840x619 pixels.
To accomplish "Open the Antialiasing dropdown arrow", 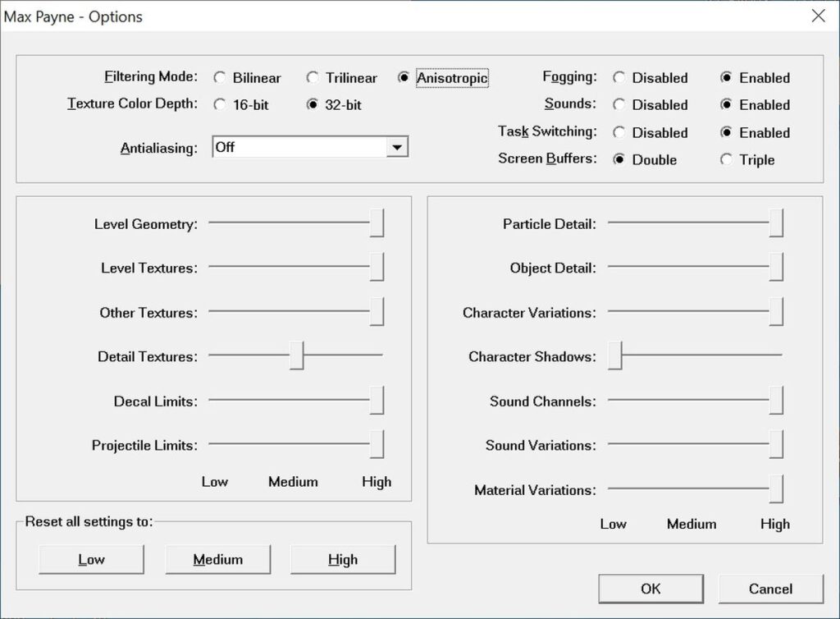I will [397, 148].
